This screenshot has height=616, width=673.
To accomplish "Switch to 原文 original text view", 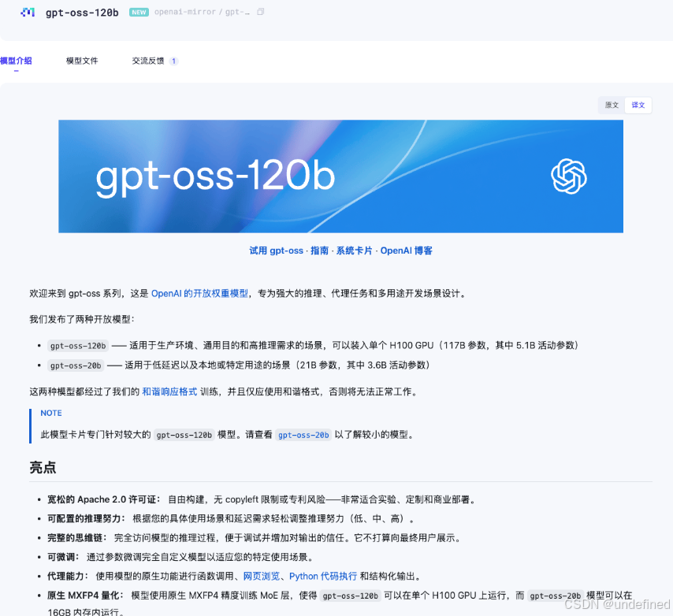I will pyautogui.click(x=612, y=105).
